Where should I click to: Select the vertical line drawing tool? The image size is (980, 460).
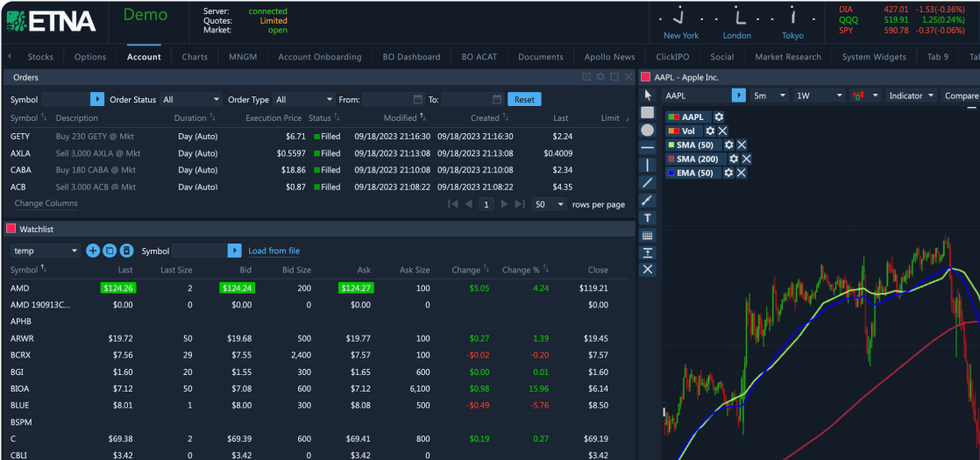tap(648, 165)
